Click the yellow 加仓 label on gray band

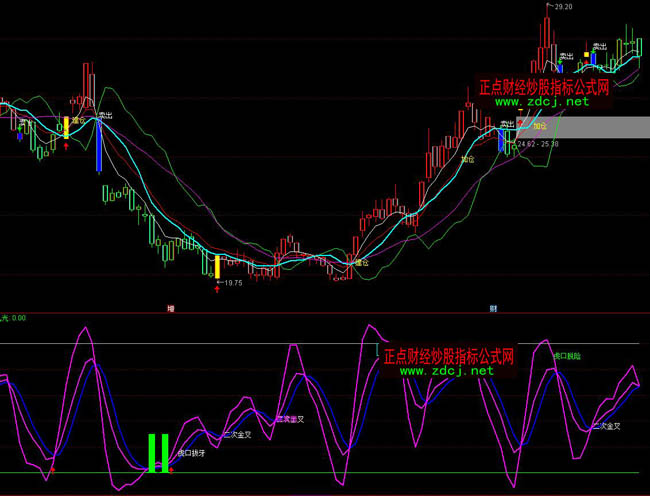coord(541,127)
